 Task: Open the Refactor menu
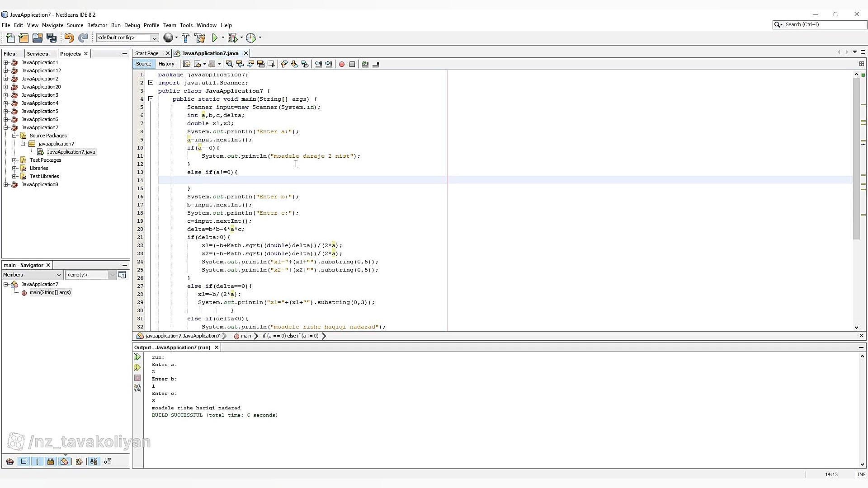coord(97,25)
